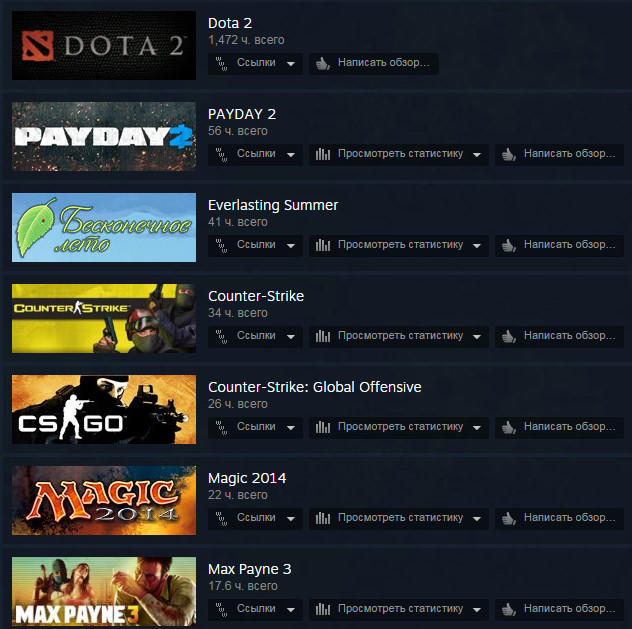The width and height of the screenshot is (632, 629).
Task: Expand Ссылки dropdown for PAYDAY 2
Action: 255,154
